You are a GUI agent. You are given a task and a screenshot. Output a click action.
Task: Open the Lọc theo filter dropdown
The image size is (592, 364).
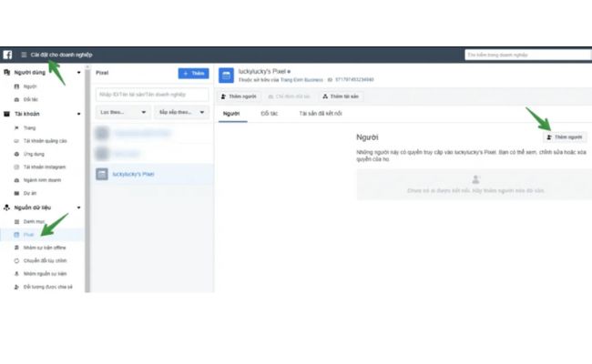pos(122,112)
